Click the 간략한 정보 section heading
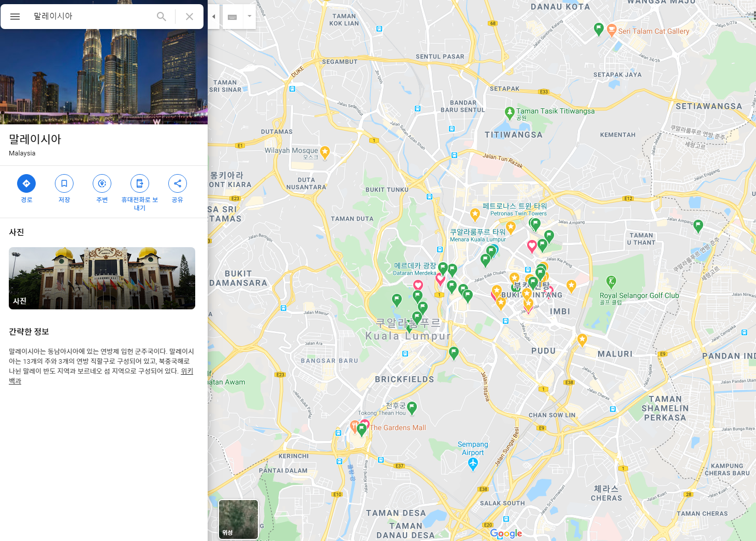The image size is (756, 541). (x=29, y=332)
